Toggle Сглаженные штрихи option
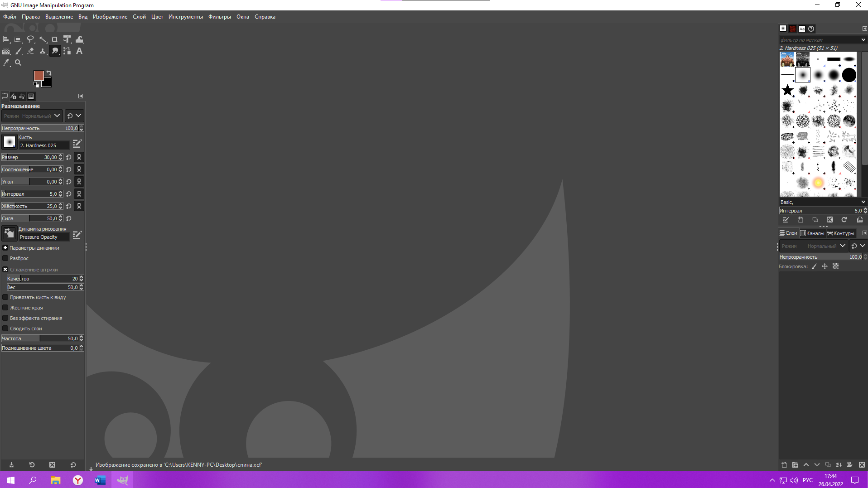 [5, 270]
